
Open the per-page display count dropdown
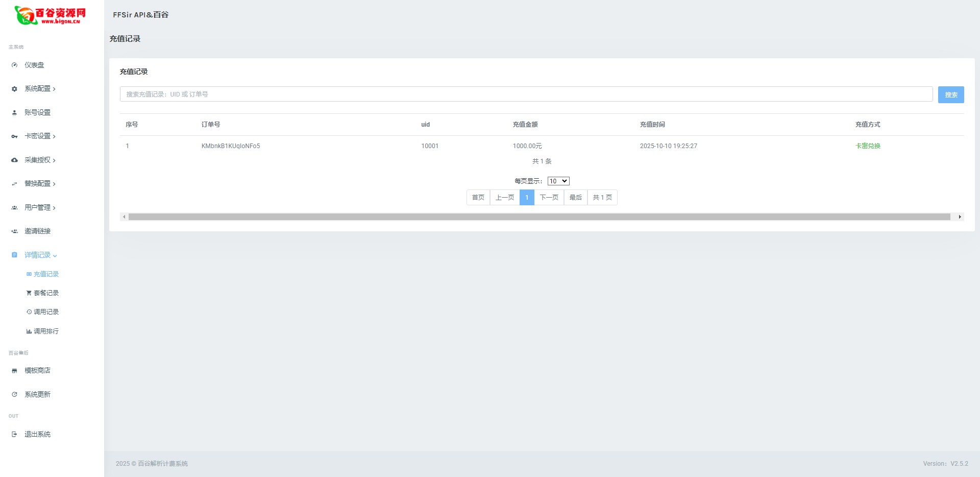tap(558, 181)
